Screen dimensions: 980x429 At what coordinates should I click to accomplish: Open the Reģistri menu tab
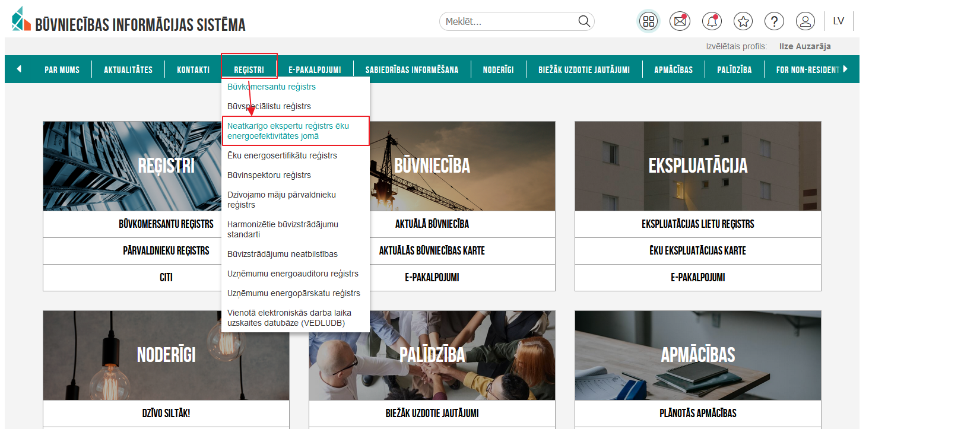pos(249,69)
